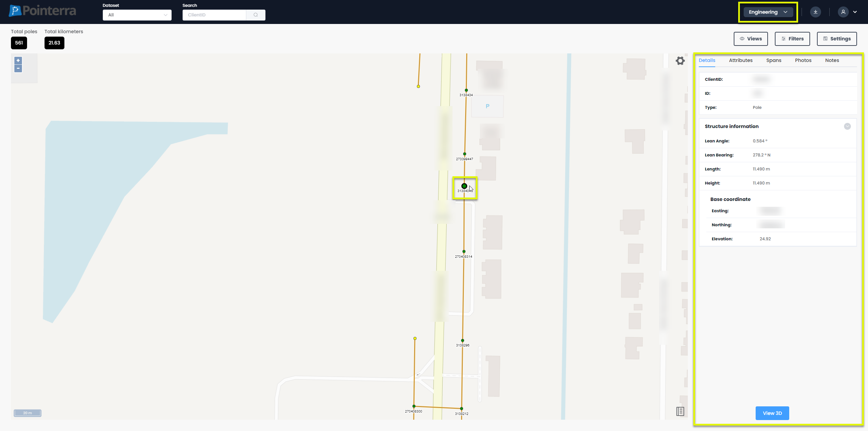Open map settings gear icon

coord(680,61)
